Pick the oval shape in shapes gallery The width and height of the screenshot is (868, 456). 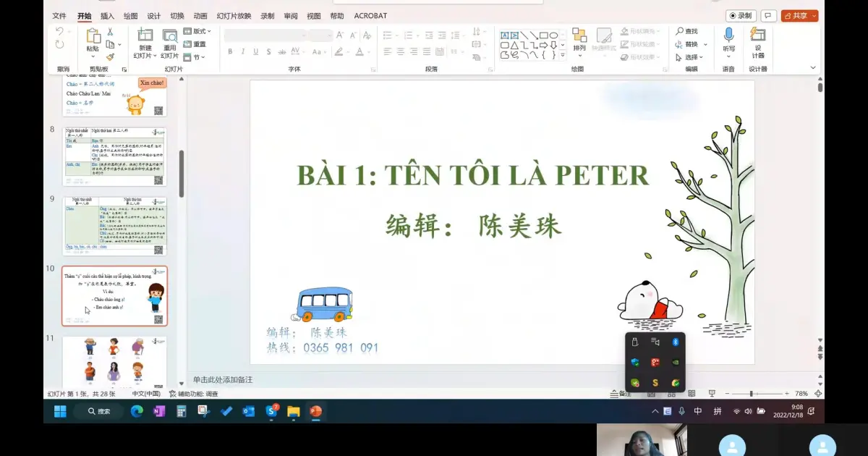point(553,35)
